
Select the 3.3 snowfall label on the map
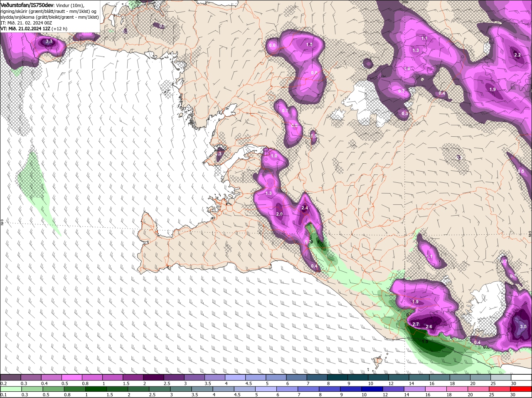pyautogui.click(x=49, y=42)
